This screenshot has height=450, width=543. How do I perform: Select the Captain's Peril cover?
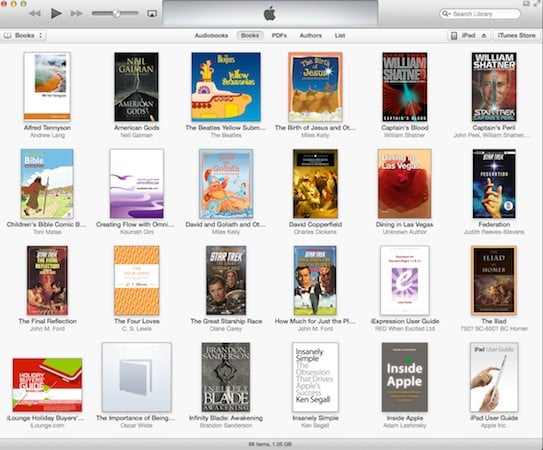494,87
